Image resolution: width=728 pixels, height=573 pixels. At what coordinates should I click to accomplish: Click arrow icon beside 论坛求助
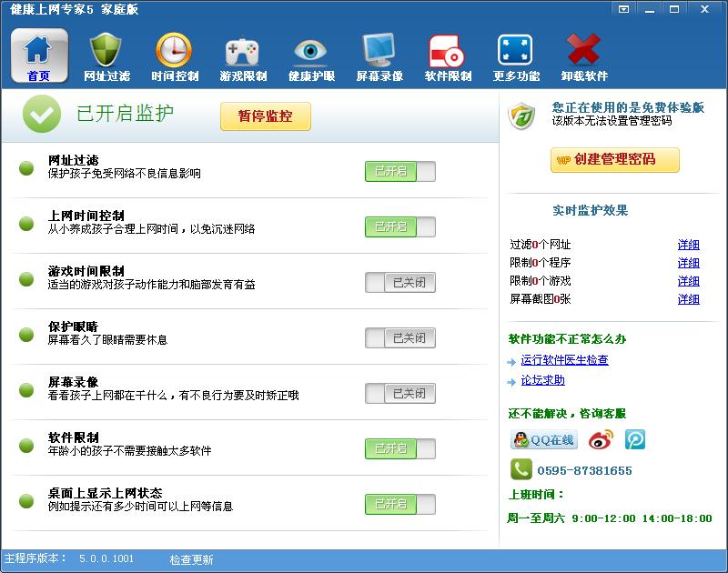(x=511, y=382)
